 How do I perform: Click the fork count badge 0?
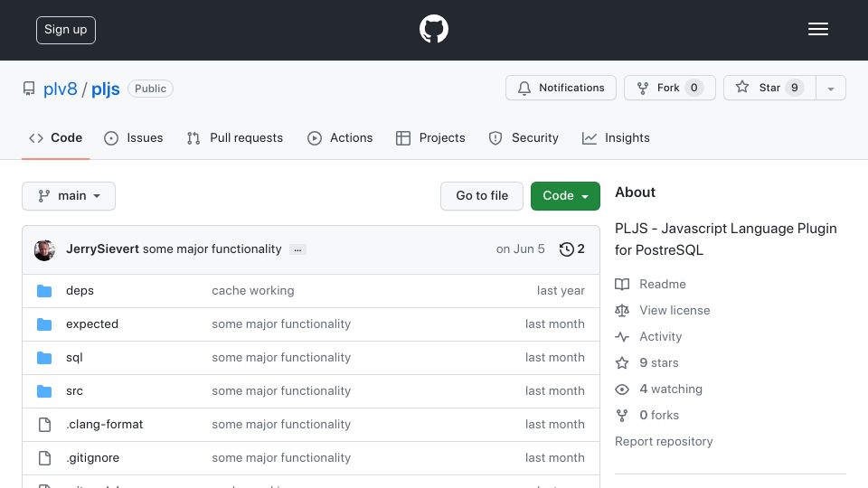pyautogui.click(x=693, y=88)
